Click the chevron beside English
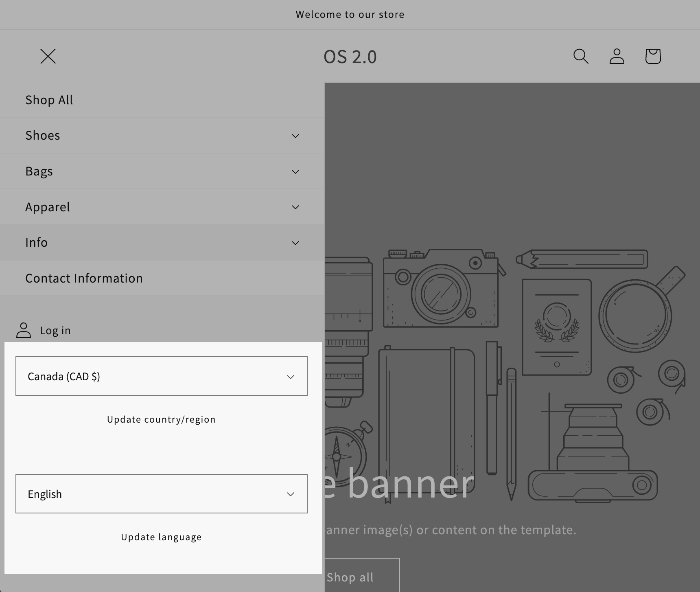700x592 pixels. (x=290, y=494)
